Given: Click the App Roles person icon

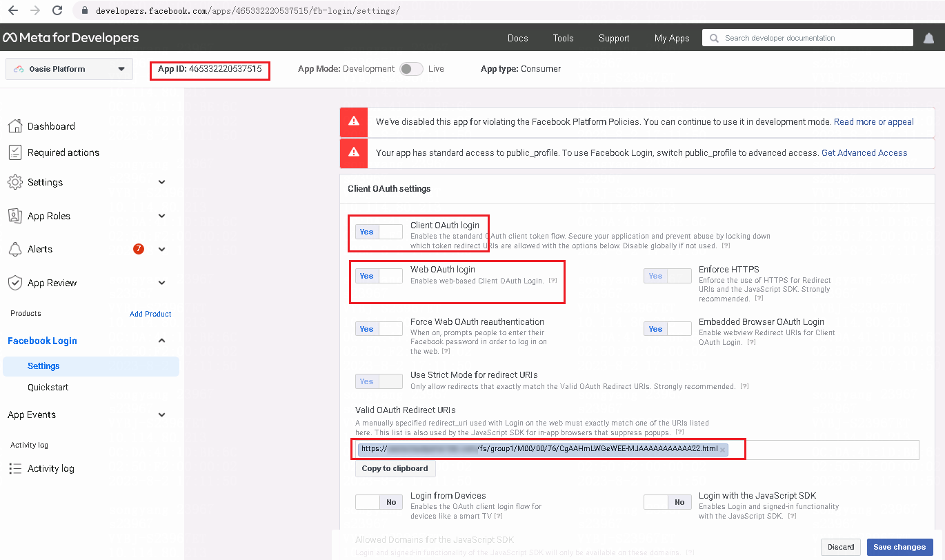Looking at the screenshot, I should click(x=14, y=216).
